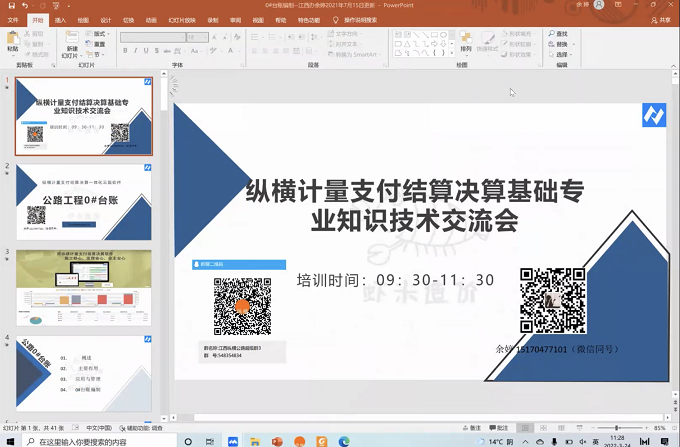Image resolution: width=680 pixels, height=447 pixels.
Task: Select slide 2 thumbnail 公路工程0#台账
Action: tap(84, 202)
